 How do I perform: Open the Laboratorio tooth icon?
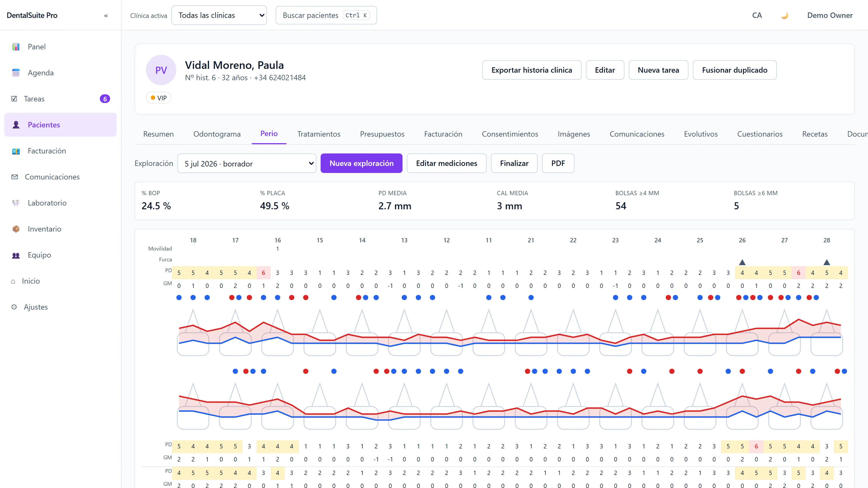pos(16,203)
